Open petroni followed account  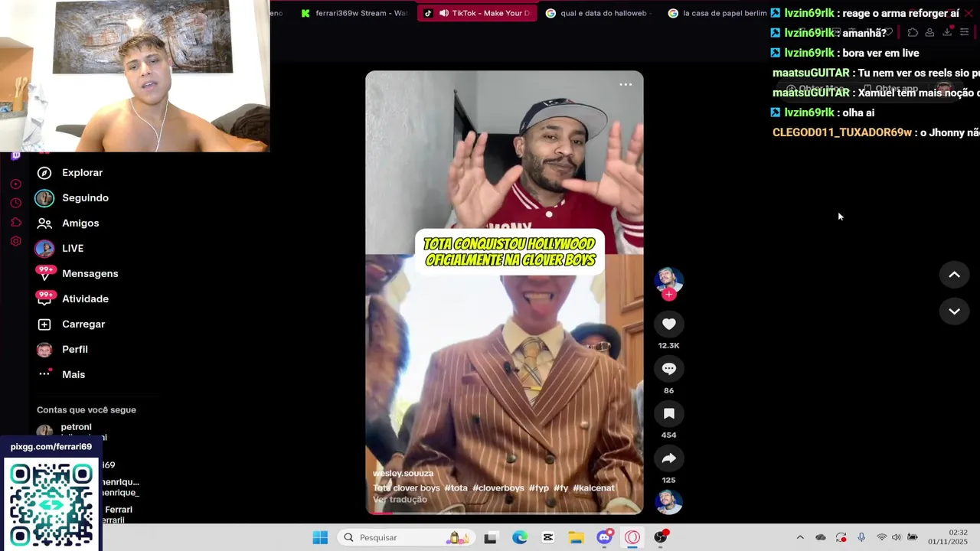[x=76, y=427]
